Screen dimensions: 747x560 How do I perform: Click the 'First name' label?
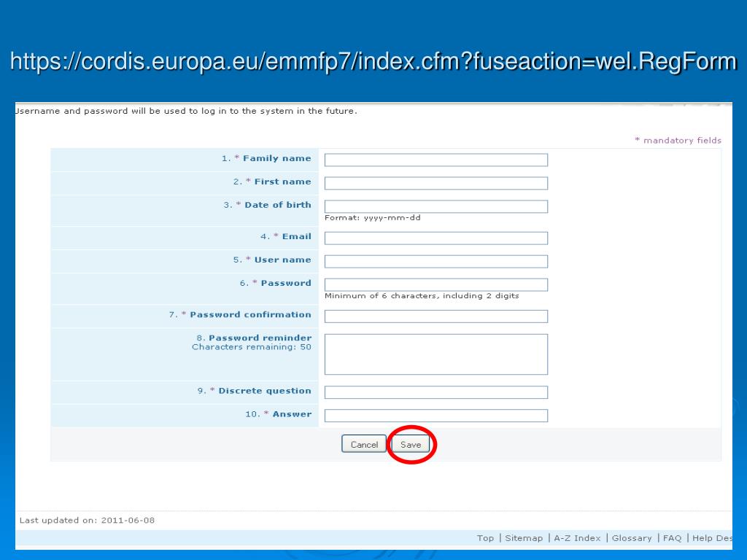coord(282,182)
